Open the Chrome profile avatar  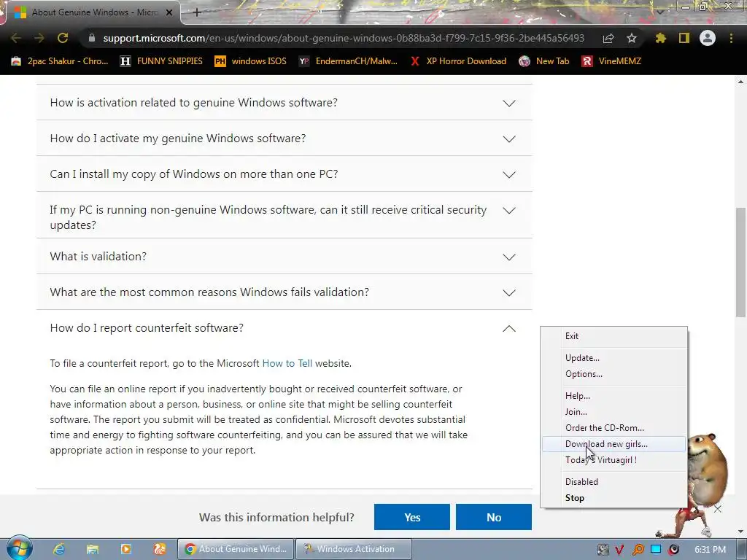pos(708,38)
